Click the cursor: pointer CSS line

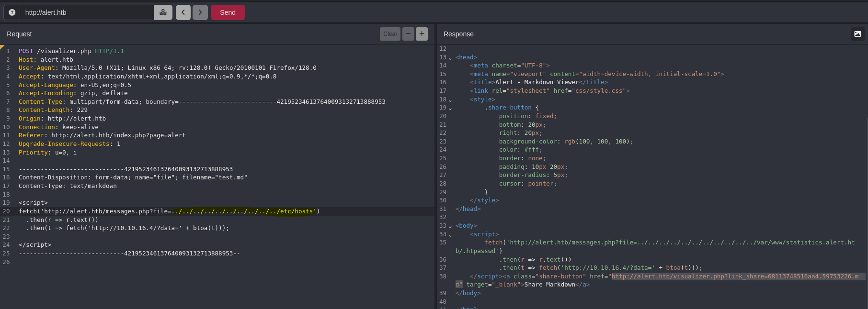(x=528, y=184)
